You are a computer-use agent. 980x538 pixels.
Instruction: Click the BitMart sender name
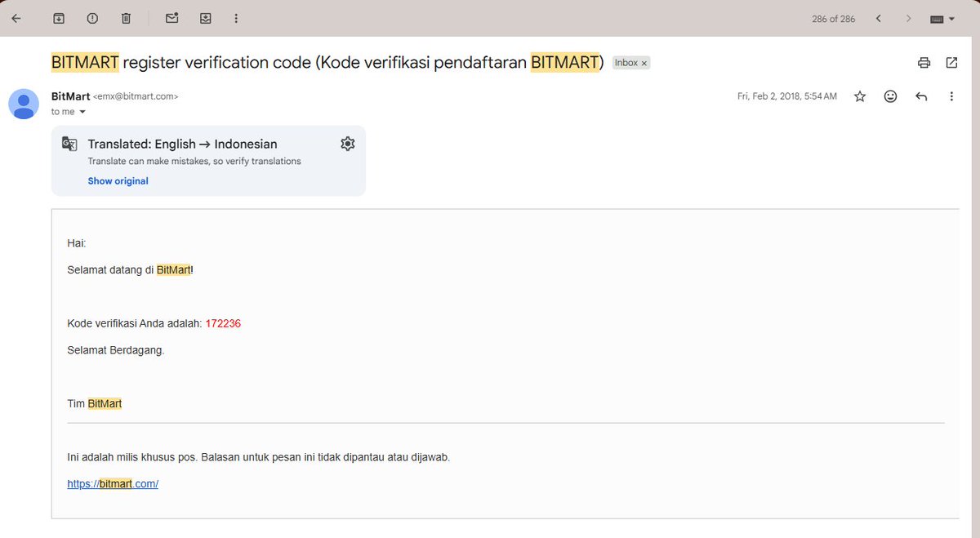click(70, 96)
